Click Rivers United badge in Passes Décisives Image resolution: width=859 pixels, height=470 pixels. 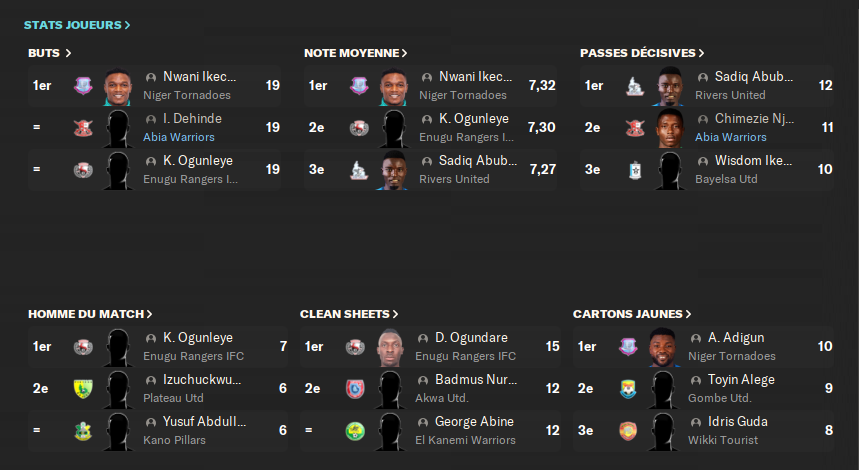click(635, 85)
